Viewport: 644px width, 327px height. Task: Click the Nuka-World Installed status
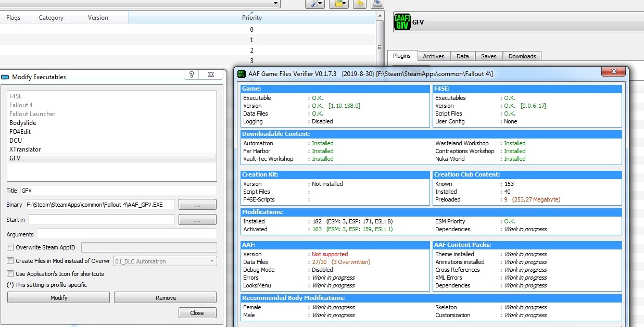click(x=515, y=159)
